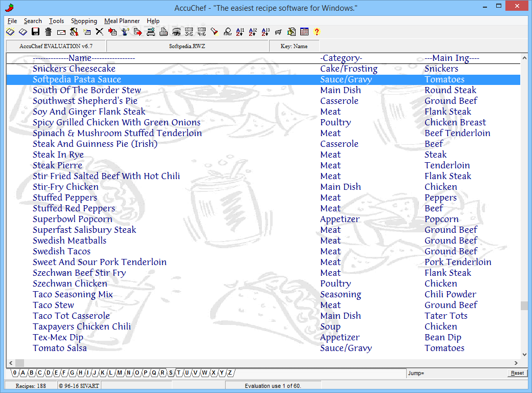Click the notes clipboard icon
Screen dimensions: 532x393
pyautogui.click(x=292, y=32)
